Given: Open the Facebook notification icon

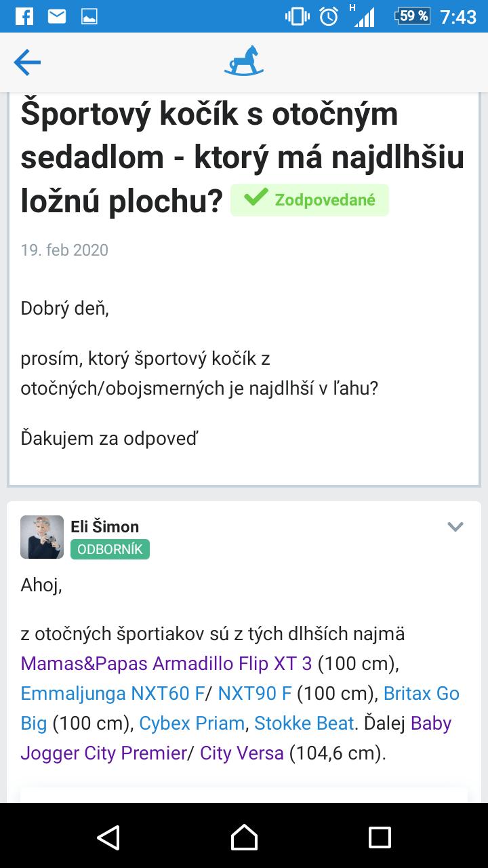Looking at the screenshot, I should [x=24, y=16].
